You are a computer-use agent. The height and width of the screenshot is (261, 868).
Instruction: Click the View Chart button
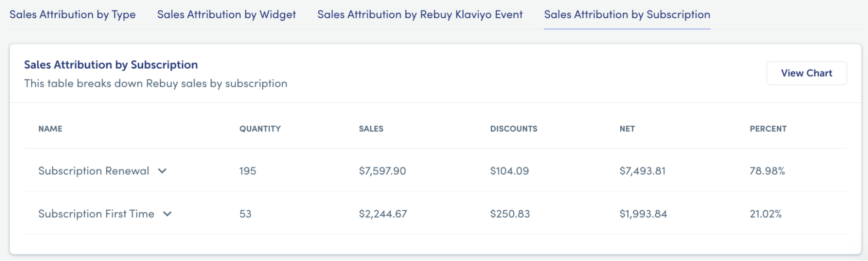click(x=806, y=73)
